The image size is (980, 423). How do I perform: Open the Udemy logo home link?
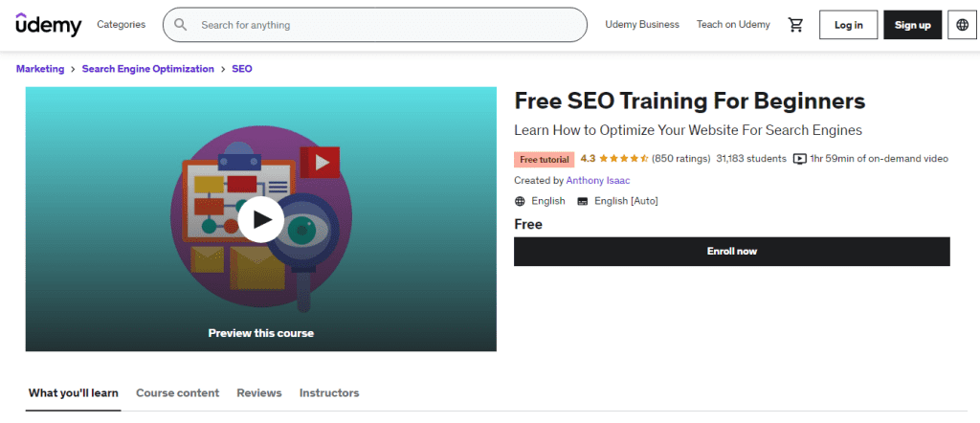coord(49,24)
